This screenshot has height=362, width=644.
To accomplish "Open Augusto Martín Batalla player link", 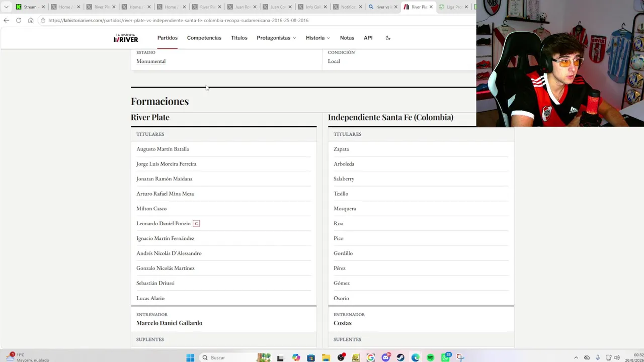I will [163, 149].
